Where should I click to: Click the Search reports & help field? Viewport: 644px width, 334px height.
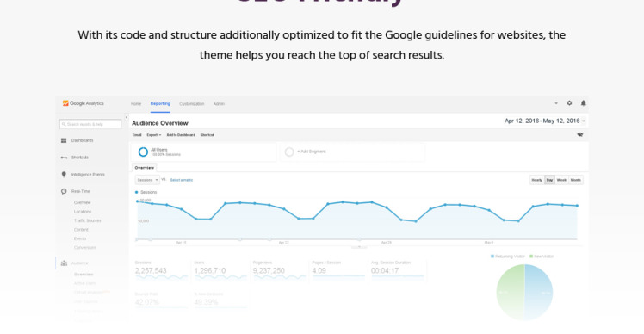point(90,124)
